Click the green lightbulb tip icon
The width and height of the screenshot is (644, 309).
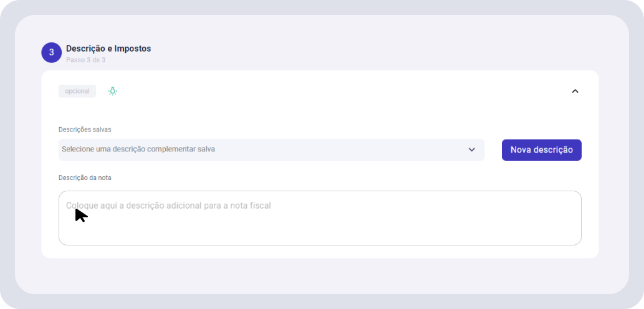pos(113,91)
